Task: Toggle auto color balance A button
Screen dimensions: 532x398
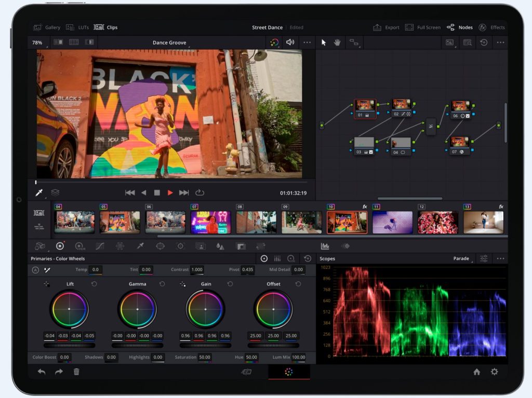Action: pyautogui.click(x=35, y=270)
